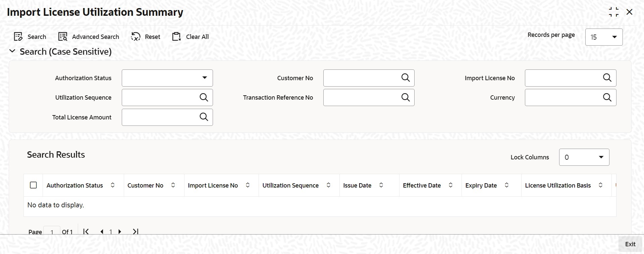Jump to first page of results
The width and height of the screenshot is (644, 254).
(86, 232)
